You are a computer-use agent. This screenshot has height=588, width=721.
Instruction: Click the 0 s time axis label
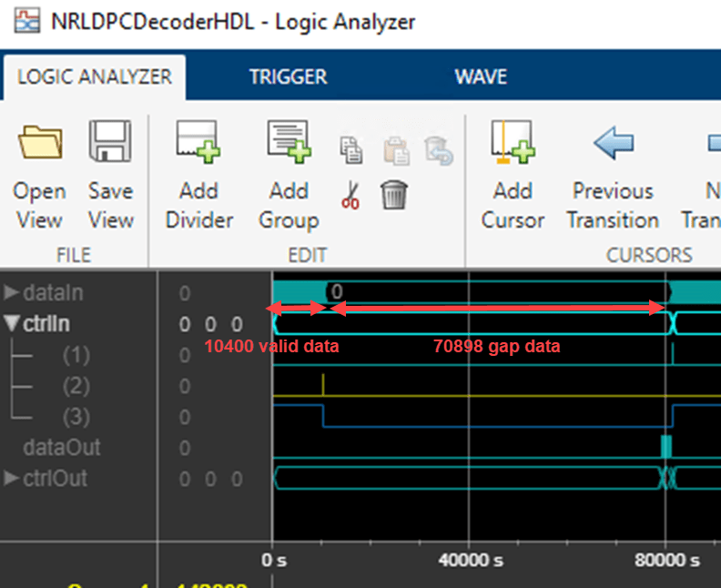pyautogui.click(x=274, y=561)
